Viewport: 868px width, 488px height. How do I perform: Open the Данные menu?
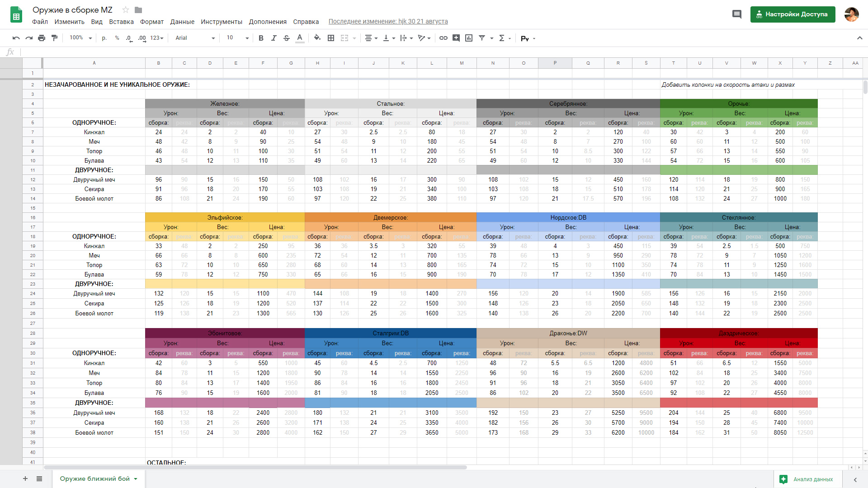(182, 22)
